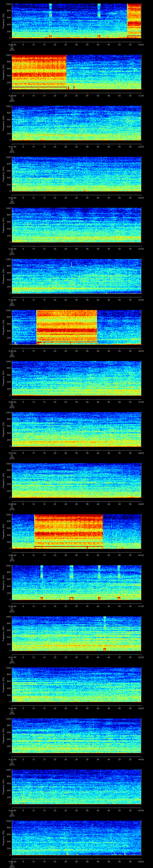This screenshot has width=153, height=868.
Task: Click 'Frequency (Hz)' axis title of the 6:29:00 panel
Action: 3,21
